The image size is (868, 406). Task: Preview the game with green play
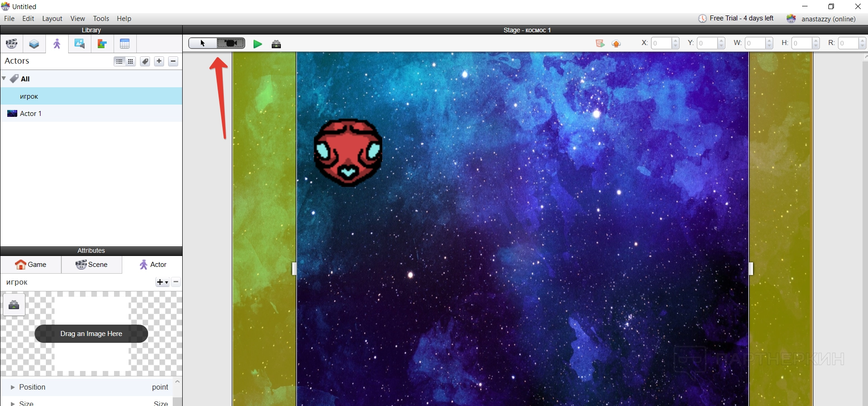[x=258, y=44]
